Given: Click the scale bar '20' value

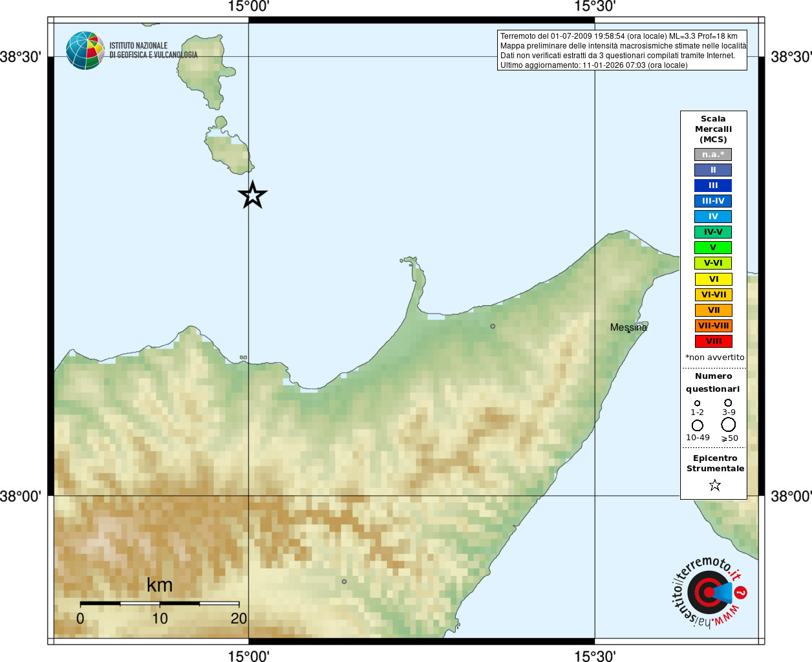Looking at the screenshot, I should [239, 619].
